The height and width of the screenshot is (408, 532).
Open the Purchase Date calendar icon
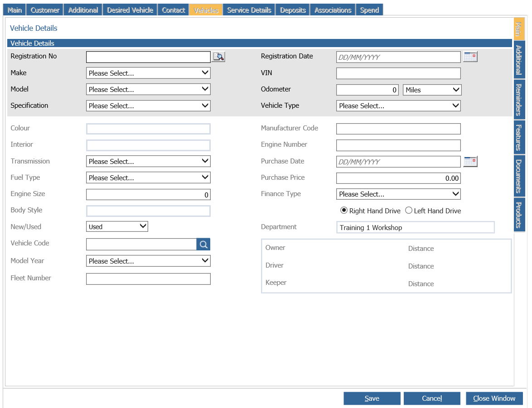pos(470,162)
